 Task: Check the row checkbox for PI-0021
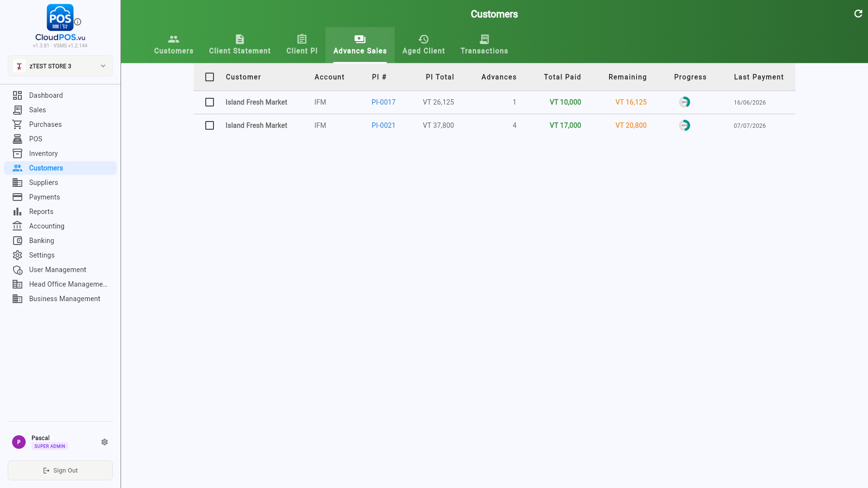click(x=210, y=125)
